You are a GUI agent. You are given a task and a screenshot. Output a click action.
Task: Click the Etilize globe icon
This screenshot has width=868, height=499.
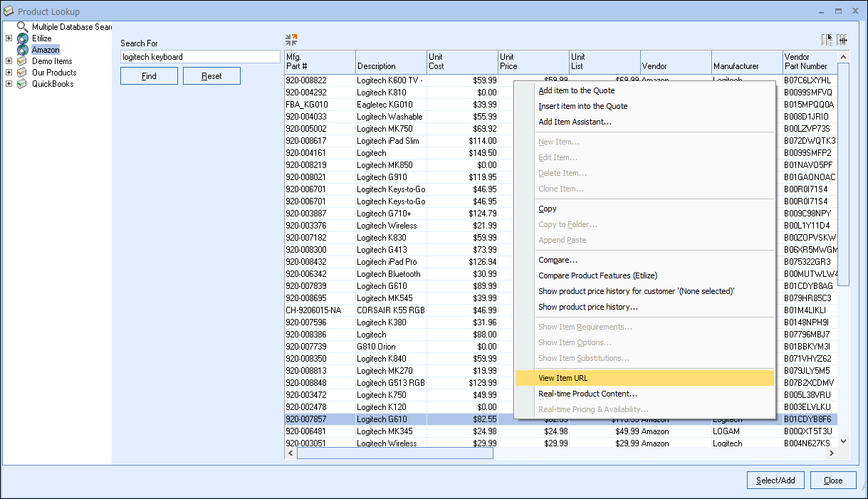pyautogui.click(x=23, y=38)
